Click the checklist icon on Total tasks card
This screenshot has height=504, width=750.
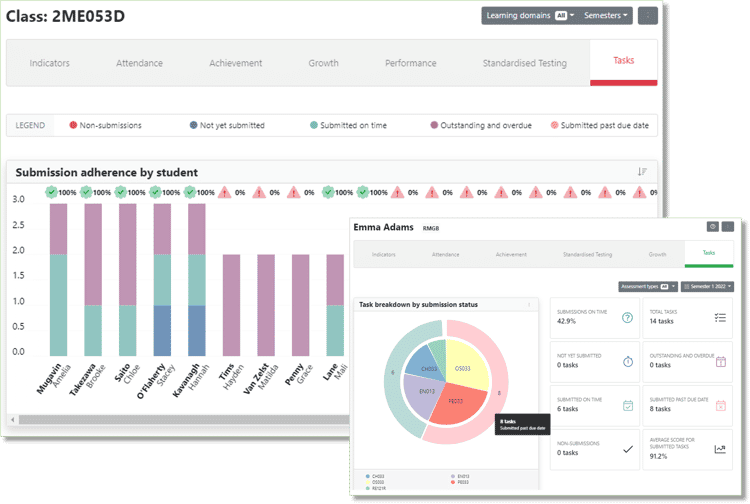720,318
